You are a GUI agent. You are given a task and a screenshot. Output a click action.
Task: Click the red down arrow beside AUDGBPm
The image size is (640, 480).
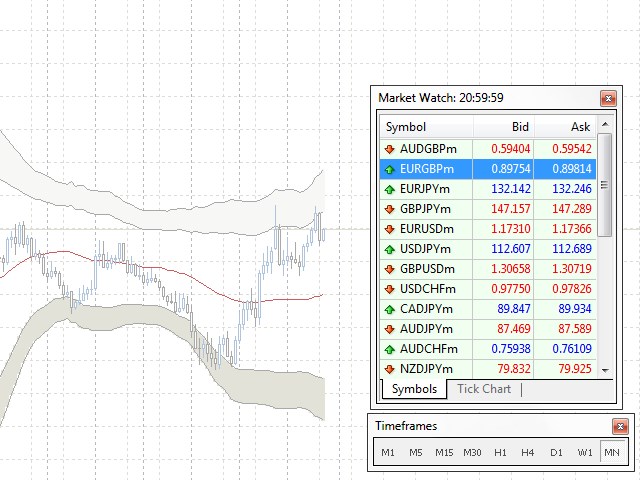[x=389, y=149]
